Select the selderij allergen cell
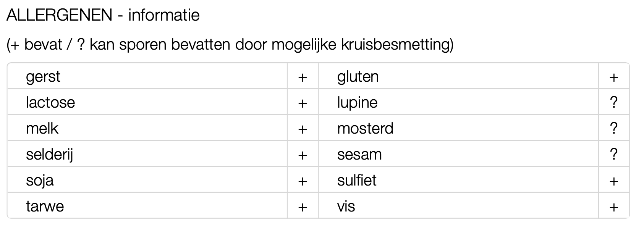This screenshot has width=644, height=226. coord(49,155)
